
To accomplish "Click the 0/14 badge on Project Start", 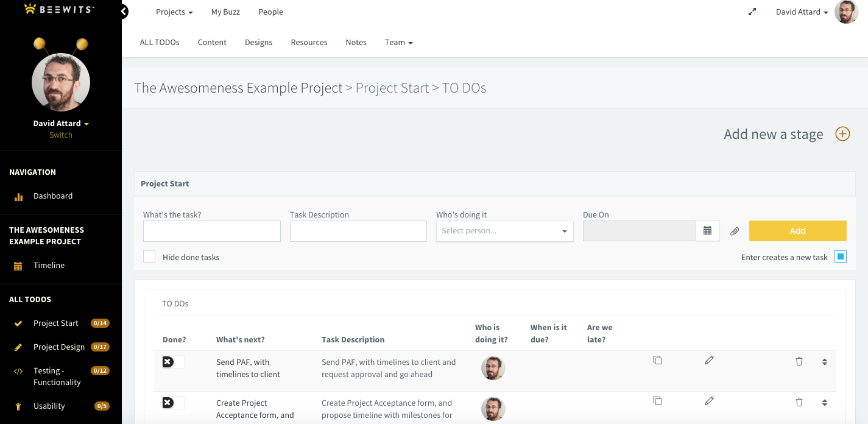I will coord(100,323).
